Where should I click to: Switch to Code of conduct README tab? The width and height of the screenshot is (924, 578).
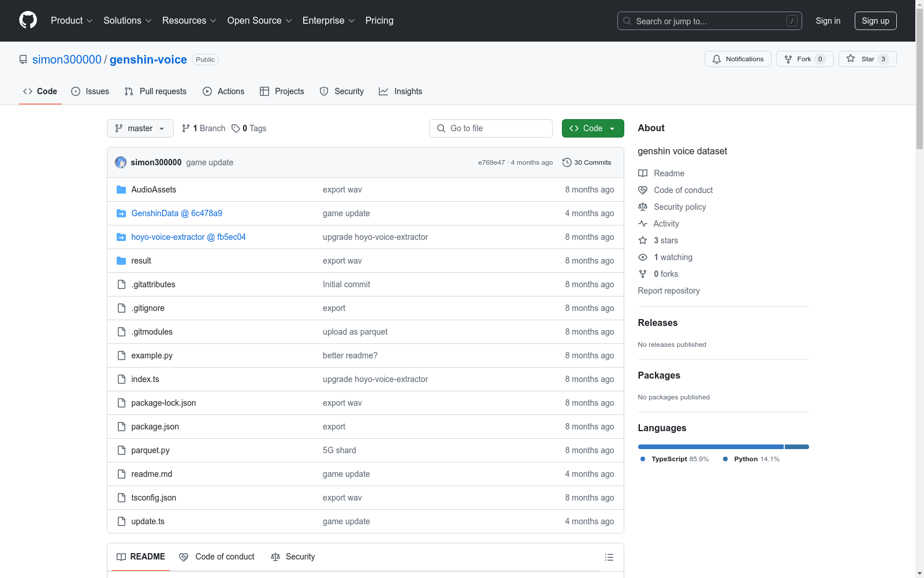pyautogui.click(x=217, y=557)
